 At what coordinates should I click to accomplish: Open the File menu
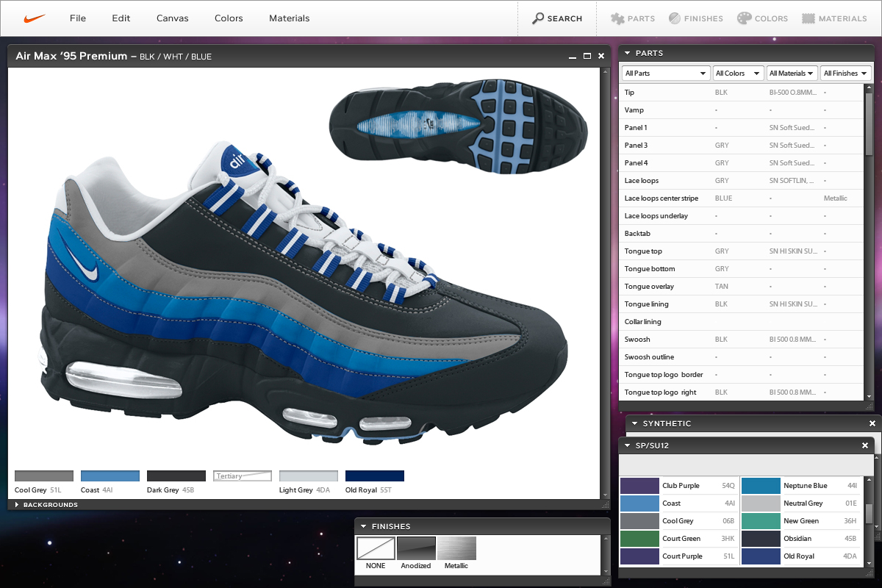(x=78, y=18)
